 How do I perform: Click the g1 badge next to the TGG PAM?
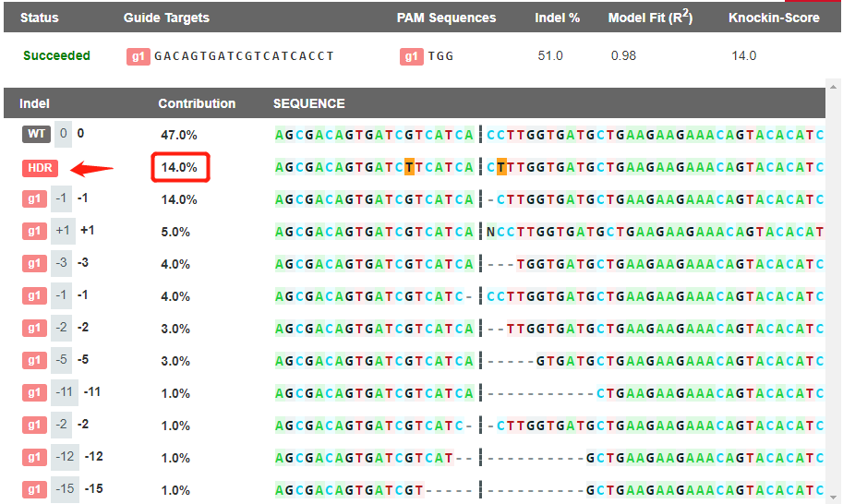(412, 56)
